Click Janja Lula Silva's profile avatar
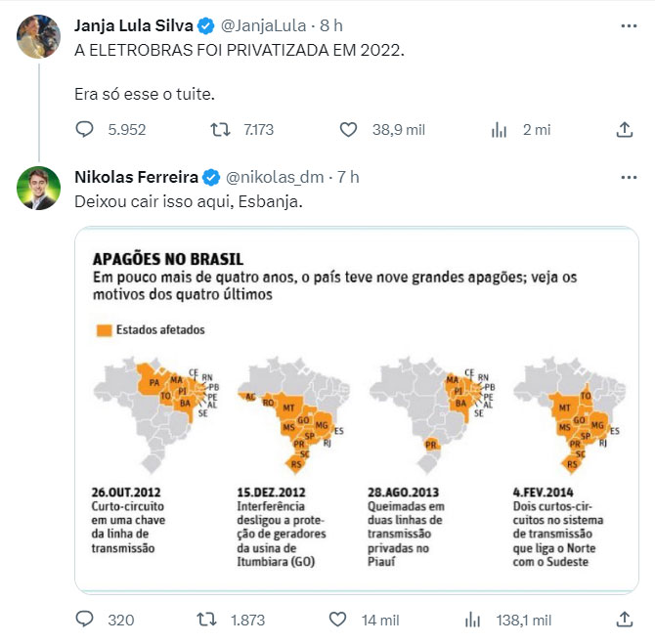This screenshot has width=655, height=644. click(40, 36)
